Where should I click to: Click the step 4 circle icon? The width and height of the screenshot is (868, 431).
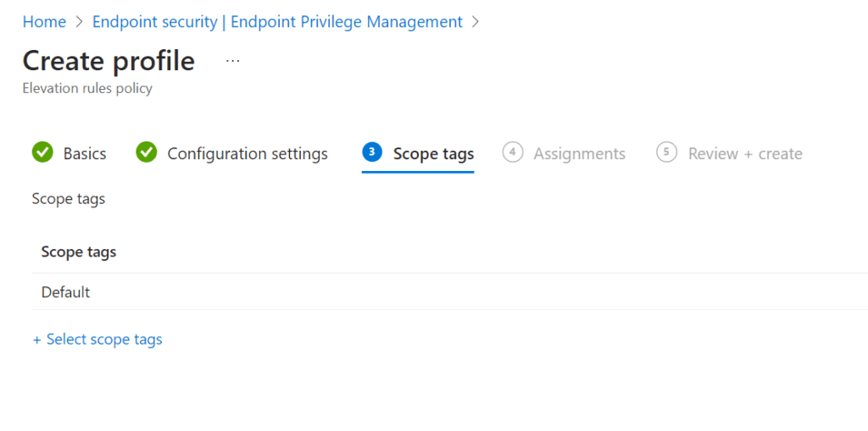point(512,152)
